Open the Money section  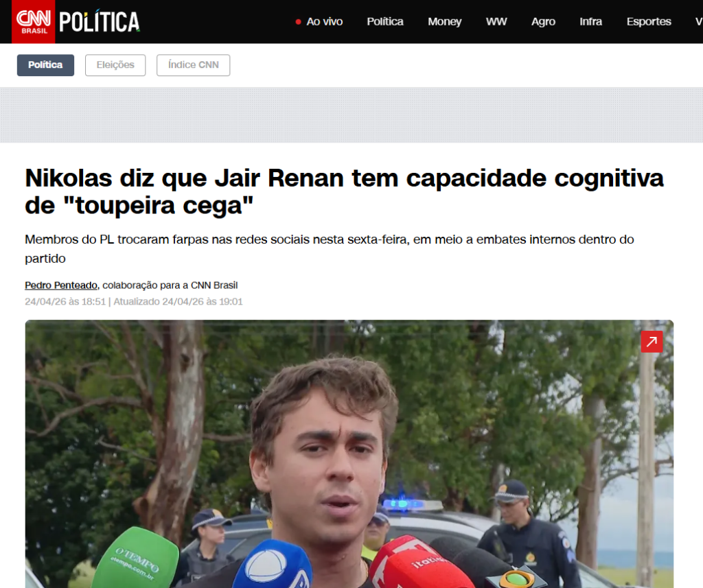coord(444,21)
